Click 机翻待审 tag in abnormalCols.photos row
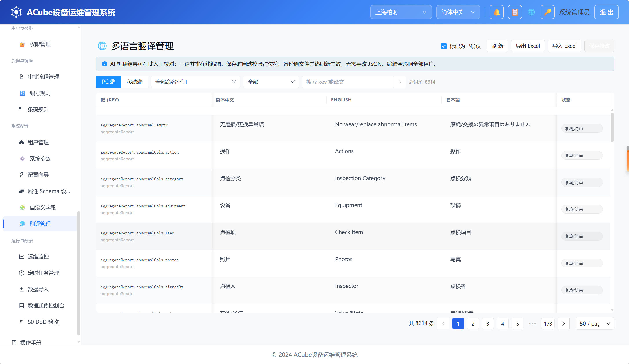This screenshot has width=629, height=364. [582, 263]
